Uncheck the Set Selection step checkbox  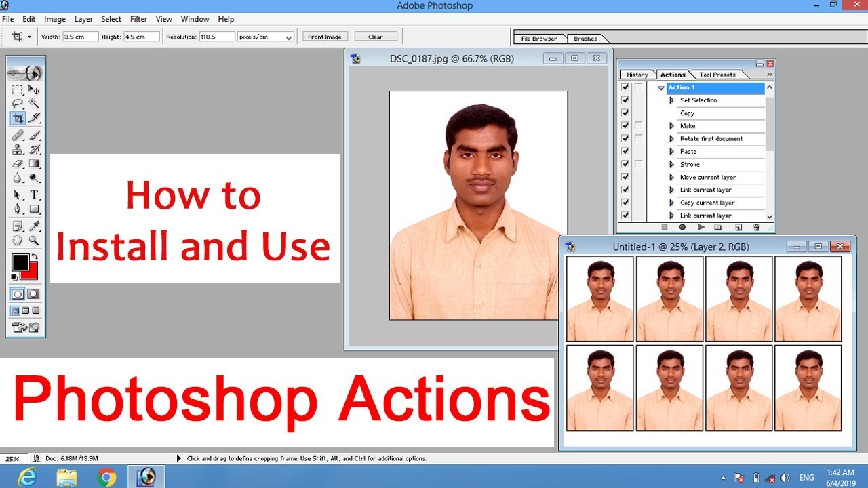[625, 100]
